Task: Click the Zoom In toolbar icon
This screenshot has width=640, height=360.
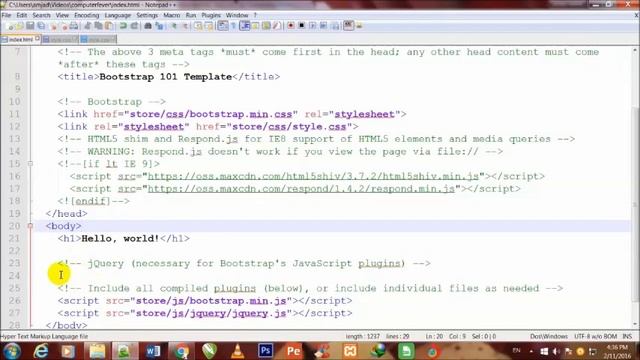Action: [174, 26]
